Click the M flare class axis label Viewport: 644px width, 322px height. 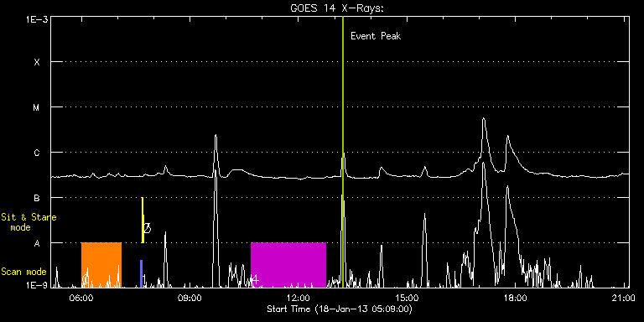[x=37, y=107]
